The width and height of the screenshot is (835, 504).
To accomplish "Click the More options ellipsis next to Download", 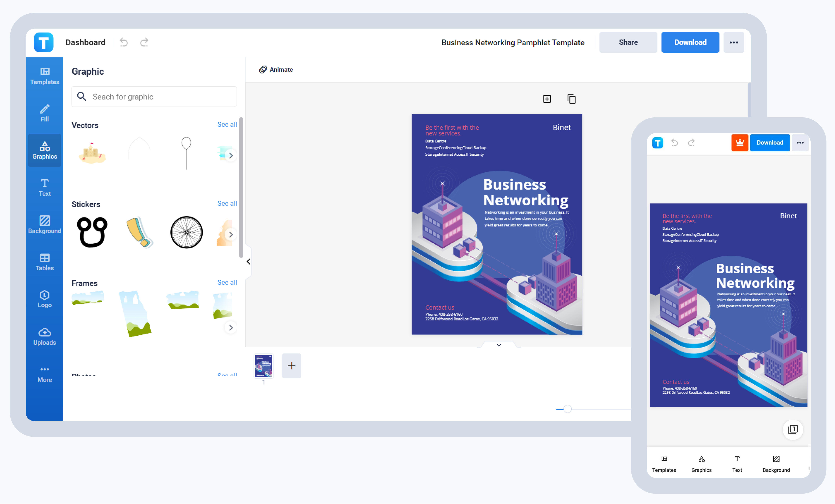I will coord(734,42).
